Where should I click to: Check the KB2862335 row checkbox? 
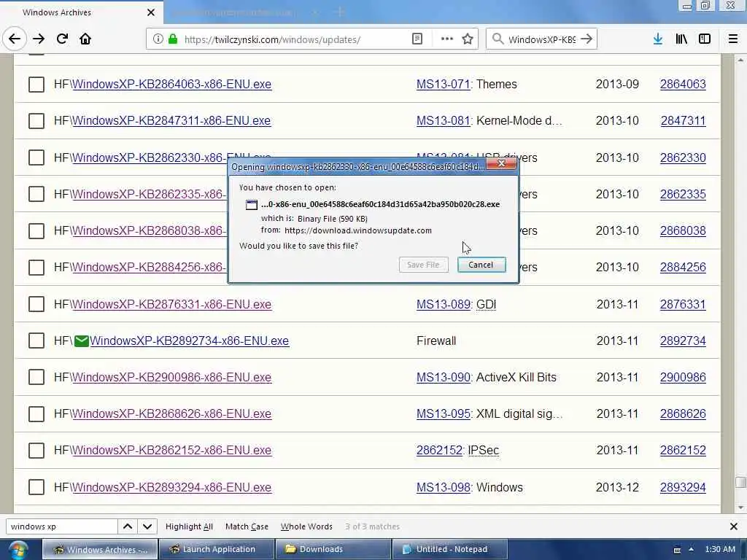pyautogui.click(x=36, y=194)
